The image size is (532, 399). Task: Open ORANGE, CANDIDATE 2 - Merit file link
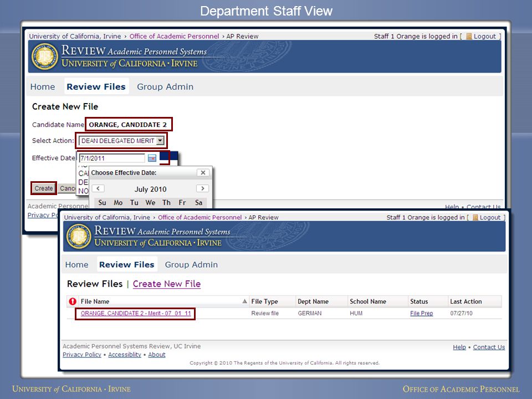[136, 313]
